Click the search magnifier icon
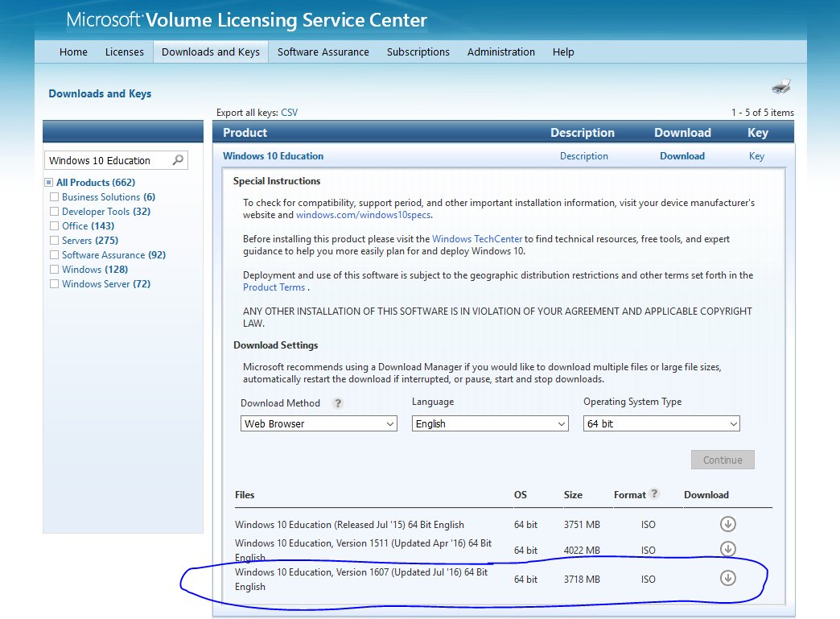This screenshot has height=619, width=840. [178, 159]
